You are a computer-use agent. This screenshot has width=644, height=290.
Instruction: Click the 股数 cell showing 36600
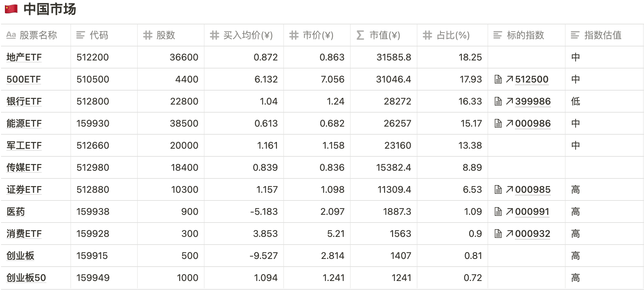click(184, 57)
